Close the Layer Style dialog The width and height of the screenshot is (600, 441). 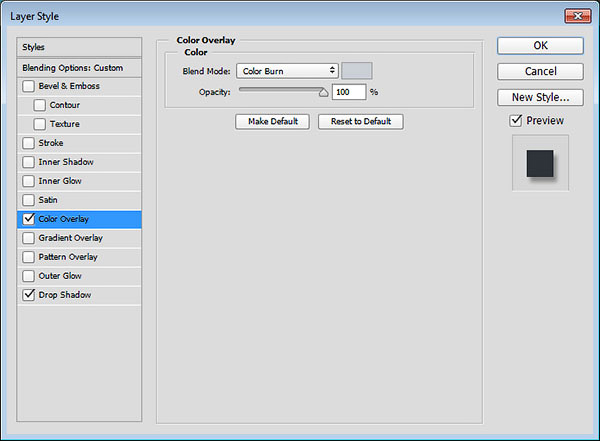(x=577, y=16)
